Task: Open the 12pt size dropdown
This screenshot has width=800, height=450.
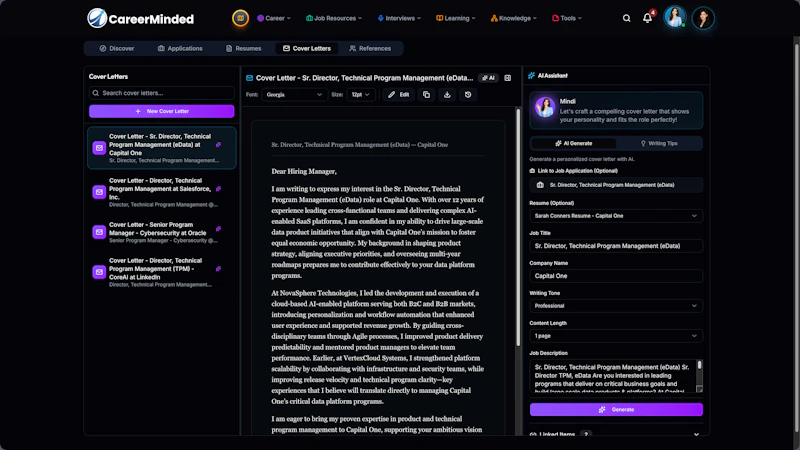Action: point(361,94)
